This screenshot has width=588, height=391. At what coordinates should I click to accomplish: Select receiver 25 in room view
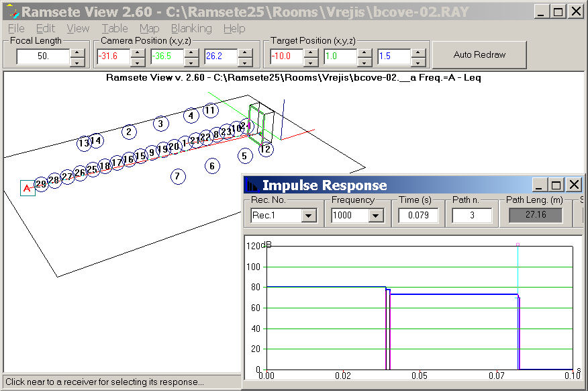coord(92,169)
